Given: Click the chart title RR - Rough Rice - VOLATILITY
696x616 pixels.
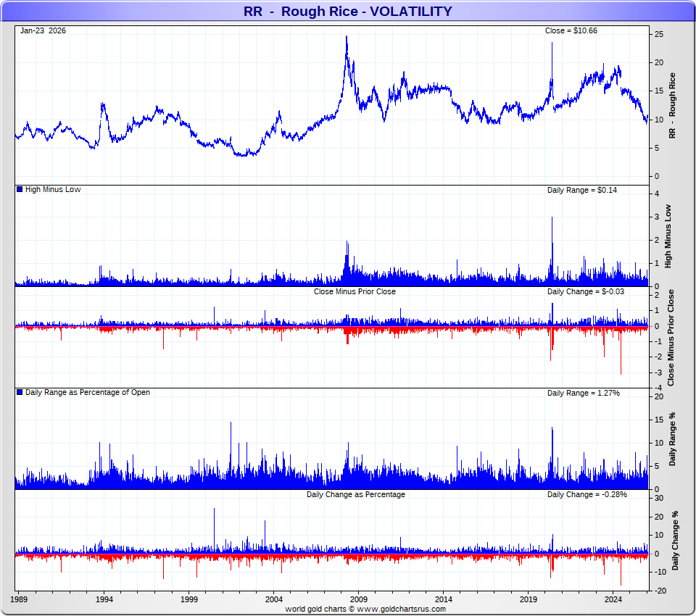Looking at the screenshot, I should (347, 11).
